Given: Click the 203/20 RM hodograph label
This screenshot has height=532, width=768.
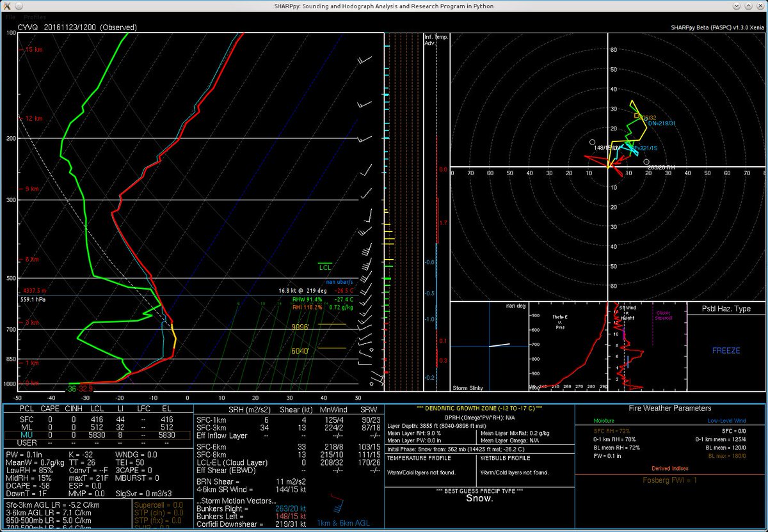Looking at the screenshot, I should pos(662,167).
